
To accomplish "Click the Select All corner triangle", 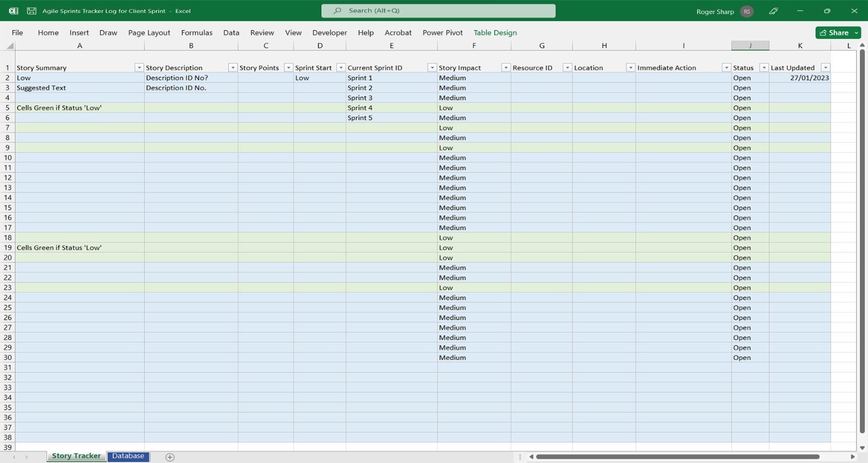I will click(x=10, y=46).
